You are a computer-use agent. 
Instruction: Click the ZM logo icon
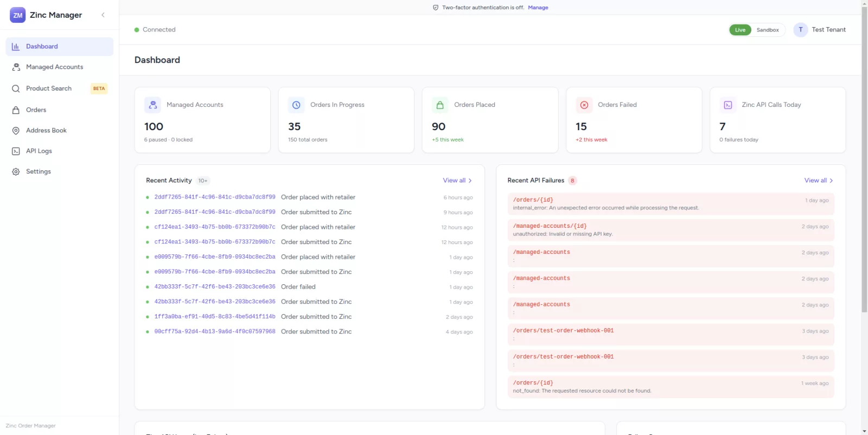click(17, 15)
